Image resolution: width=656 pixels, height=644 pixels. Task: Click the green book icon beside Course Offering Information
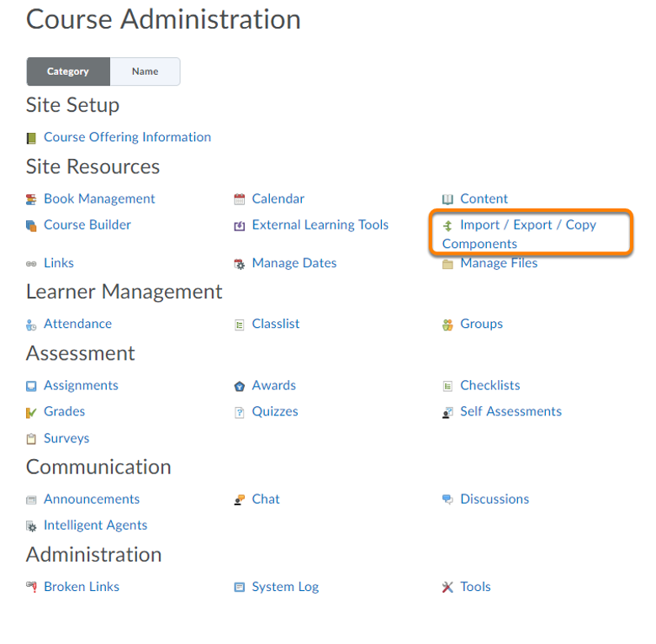click(31, 138)
